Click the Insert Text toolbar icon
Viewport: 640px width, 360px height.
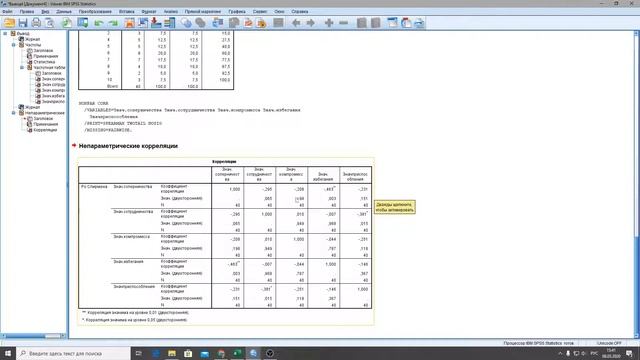[x=420, y=23]
